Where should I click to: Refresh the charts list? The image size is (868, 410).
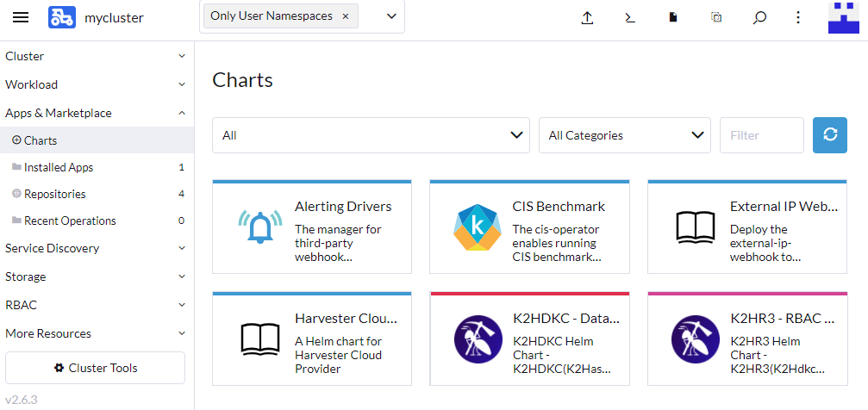830,135
